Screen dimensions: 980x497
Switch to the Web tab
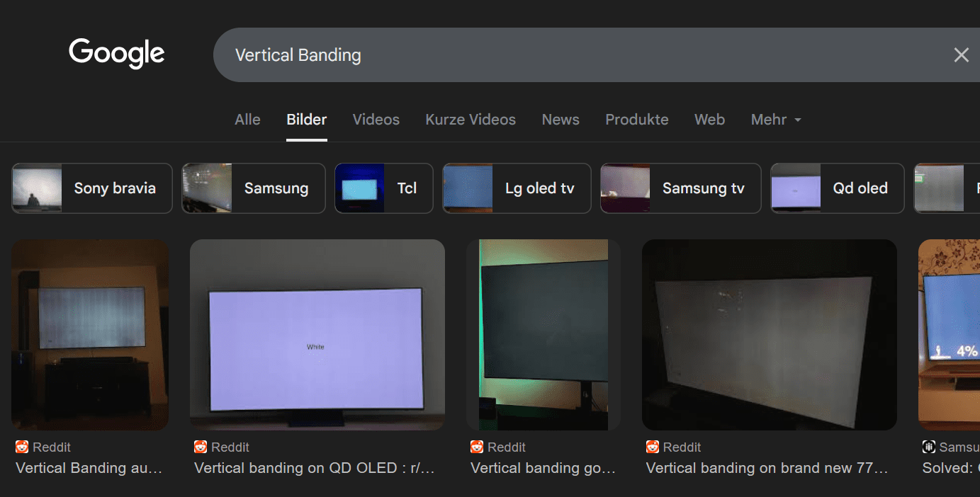pos(709,120)
